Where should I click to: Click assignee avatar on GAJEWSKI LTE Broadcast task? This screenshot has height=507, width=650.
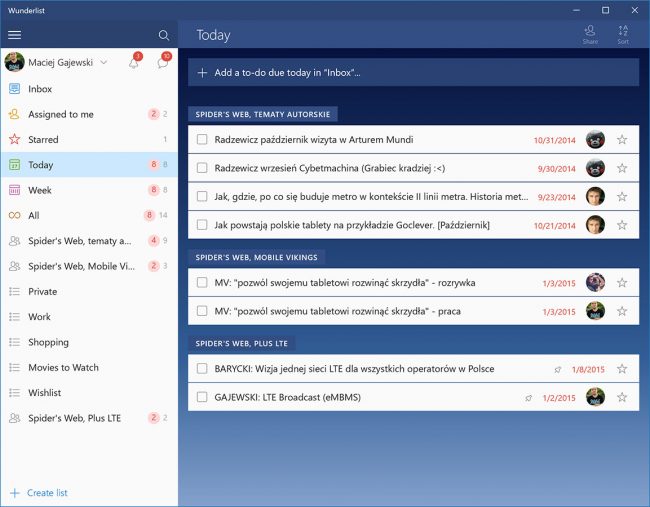click(x=595, y=397)
